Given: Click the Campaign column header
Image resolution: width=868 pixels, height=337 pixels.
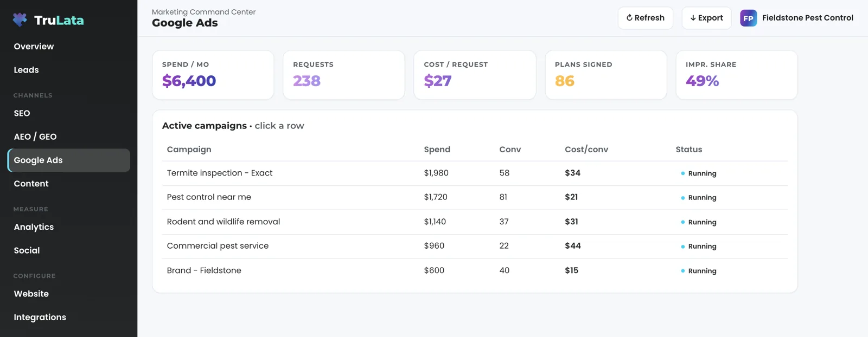Looking at the screenshot, I should click(x=189, y=150).
